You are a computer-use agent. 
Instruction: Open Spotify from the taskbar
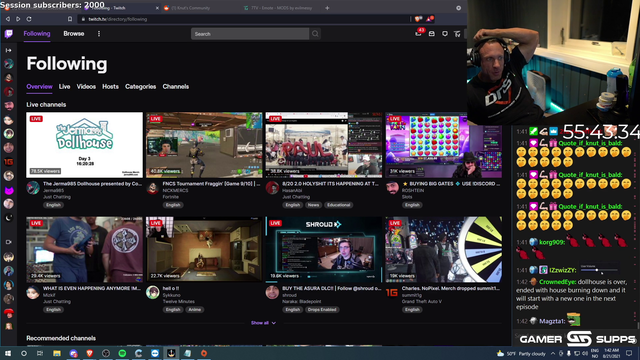(122, 353)
